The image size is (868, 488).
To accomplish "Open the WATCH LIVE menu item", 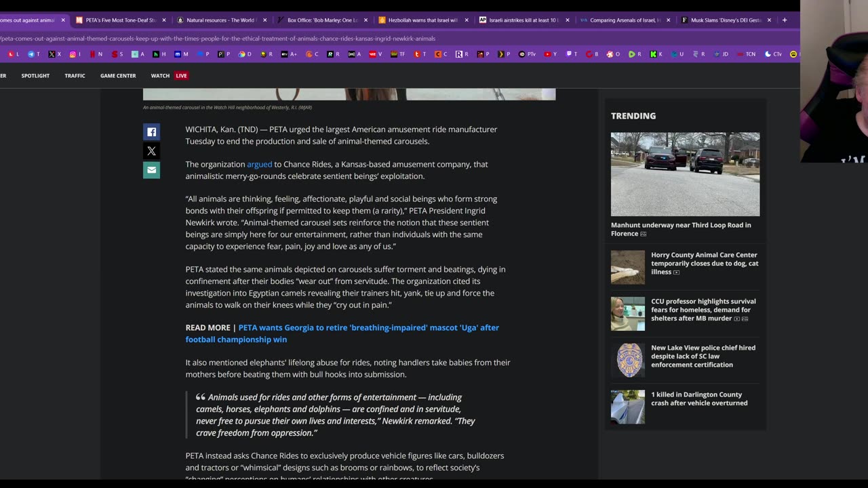I will coord(169,76).
